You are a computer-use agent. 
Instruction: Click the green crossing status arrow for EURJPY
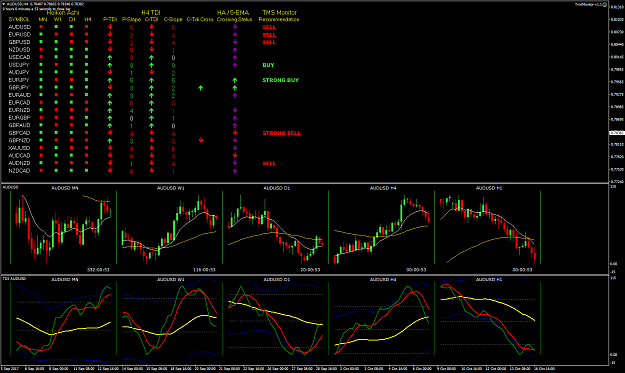(x=235, y=80)
